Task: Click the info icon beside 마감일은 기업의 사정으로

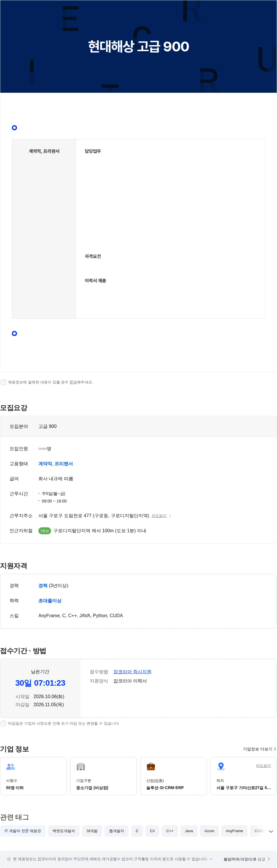Action: pyautogui.click(x=3, y=724)
